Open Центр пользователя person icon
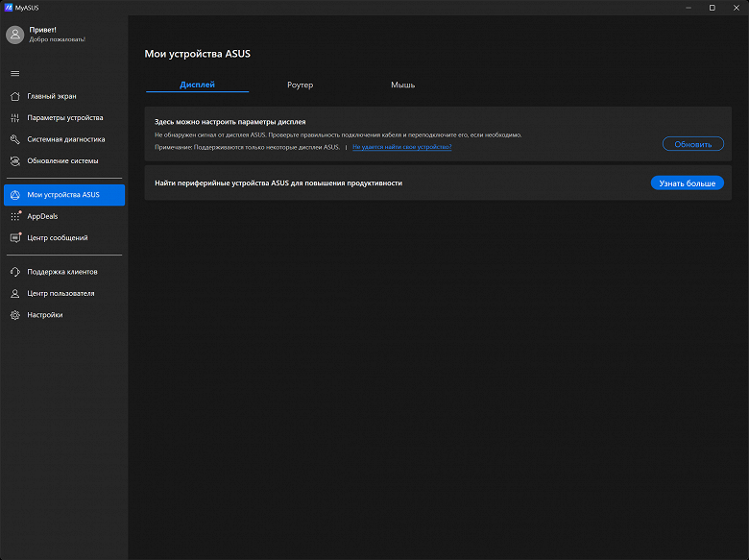Viewport: 749px width, 560px height. point(14,293)
